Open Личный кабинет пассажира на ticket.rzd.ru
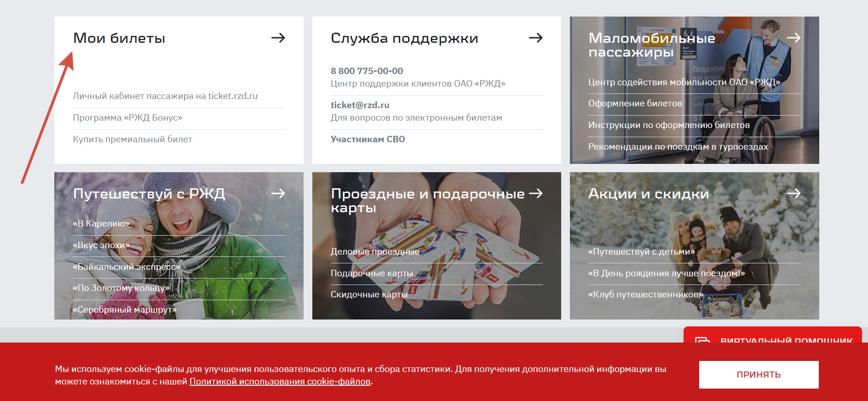Screen dimensions: 868x401 165,96
